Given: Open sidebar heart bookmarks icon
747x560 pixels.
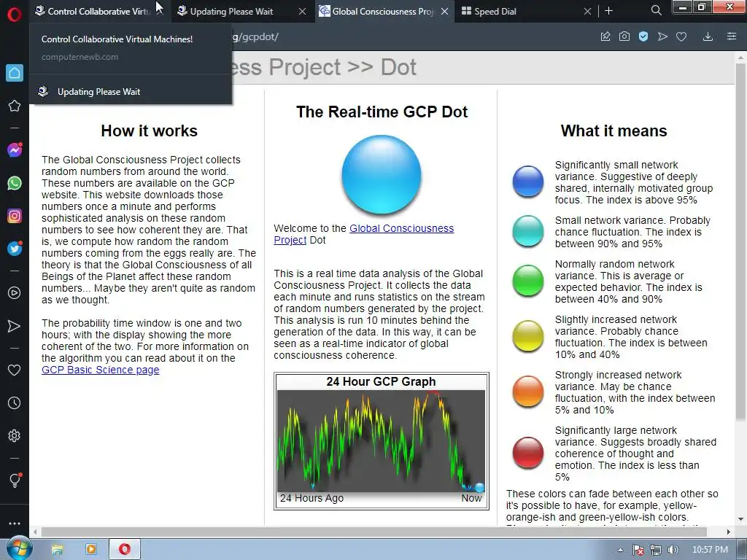Looking at the screenshot, I should (x=15, y=370).
